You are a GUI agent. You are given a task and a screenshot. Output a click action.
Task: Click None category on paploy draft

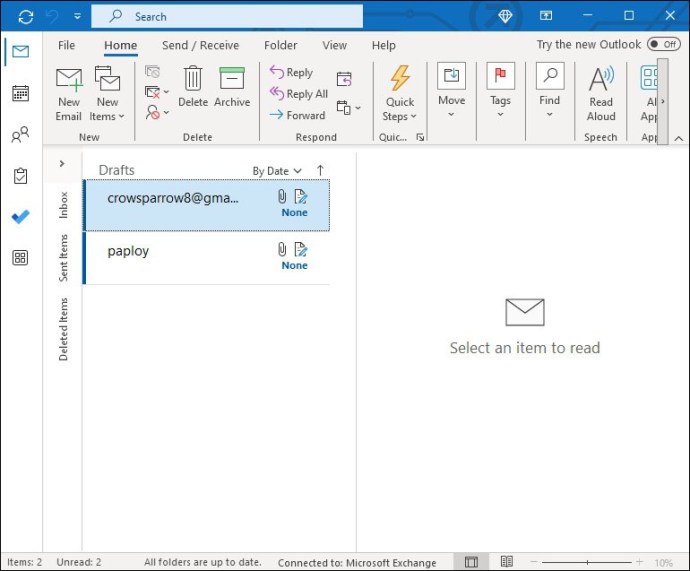[294, 265]
